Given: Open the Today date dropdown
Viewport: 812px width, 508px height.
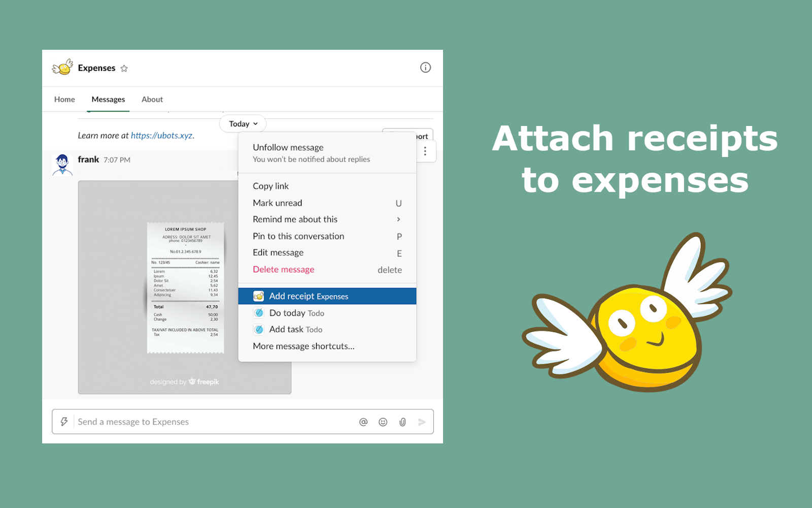Looking at the screenshot, I should 243,124.
